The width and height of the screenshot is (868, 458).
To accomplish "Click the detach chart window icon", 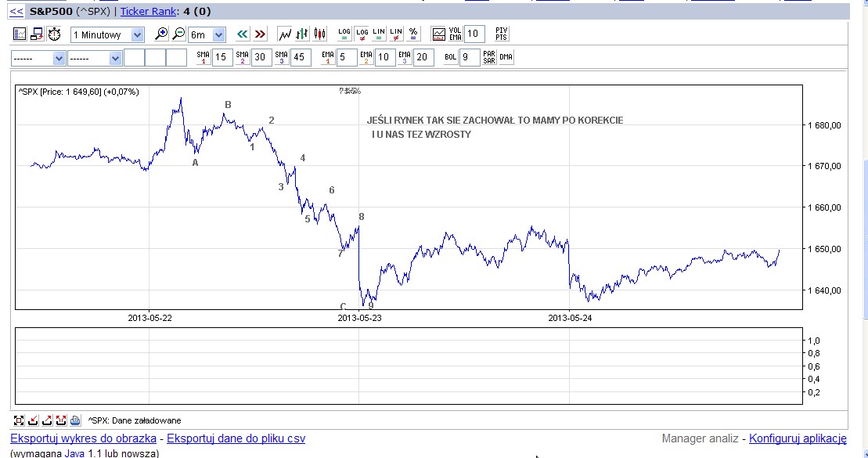I will (37, 34).
